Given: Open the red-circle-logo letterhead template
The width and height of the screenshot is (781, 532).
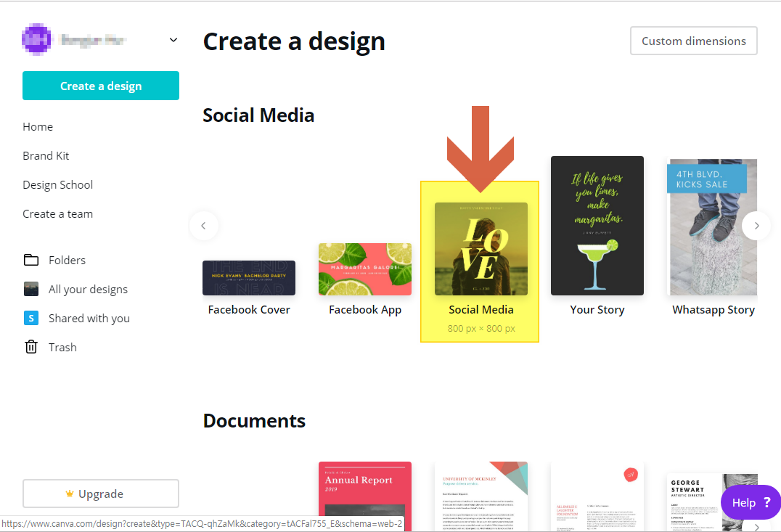Looking at the screenshot, I should (x=597, y=496).
